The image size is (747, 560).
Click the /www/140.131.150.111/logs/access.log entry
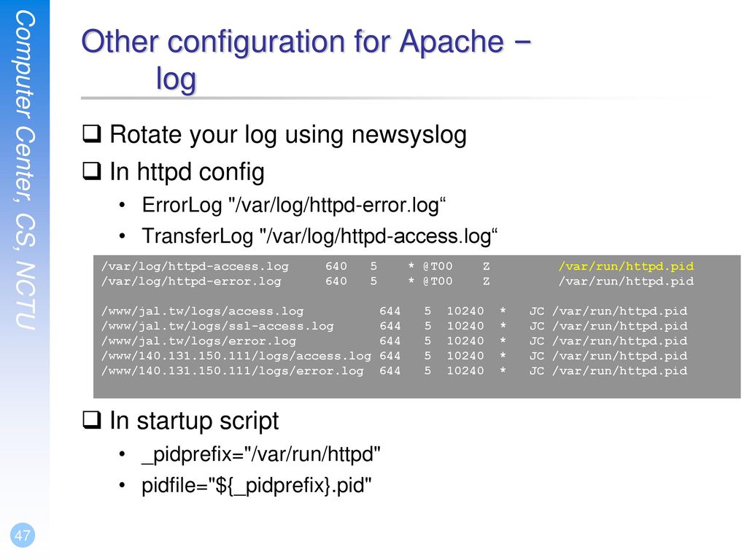coord(236,356)
